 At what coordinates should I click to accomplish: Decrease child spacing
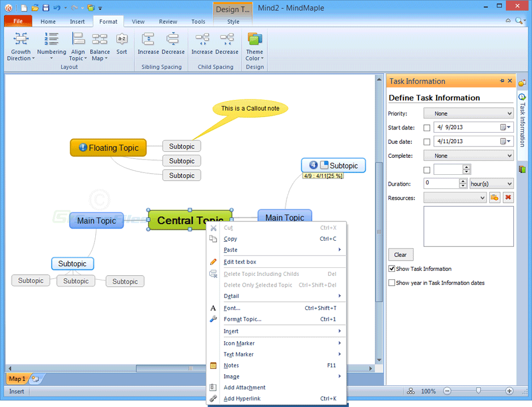point(227,44)
